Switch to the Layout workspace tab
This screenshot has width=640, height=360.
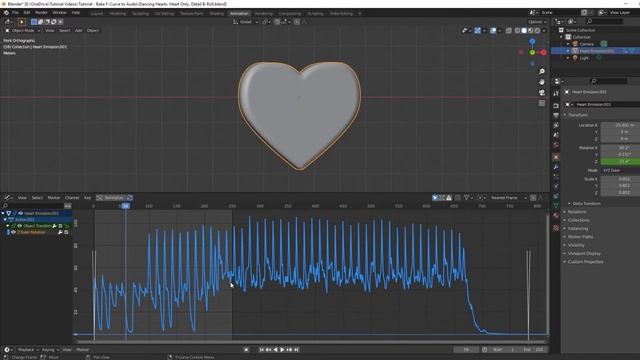[x=97, y=13]
